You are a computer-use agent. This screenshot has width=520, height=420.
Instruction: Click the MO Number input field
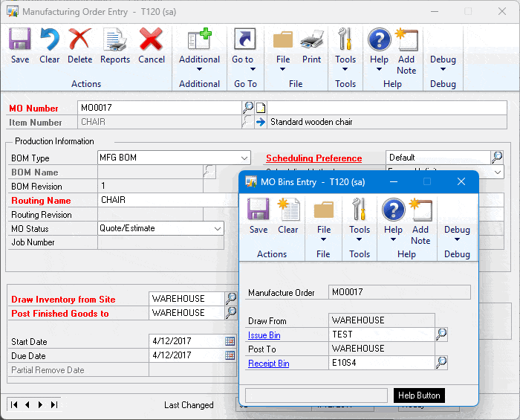[159, 108]
